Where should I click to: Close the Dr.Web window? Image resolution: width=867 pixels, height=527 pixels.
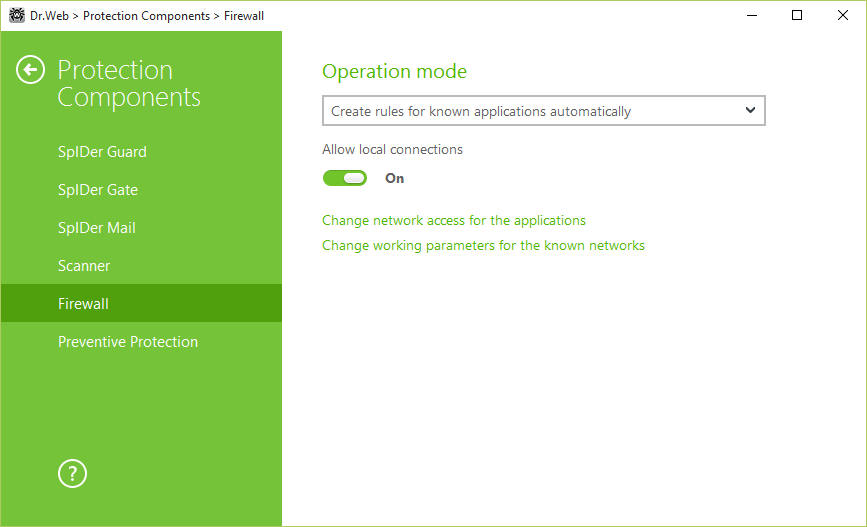click(x=843, y=15)
